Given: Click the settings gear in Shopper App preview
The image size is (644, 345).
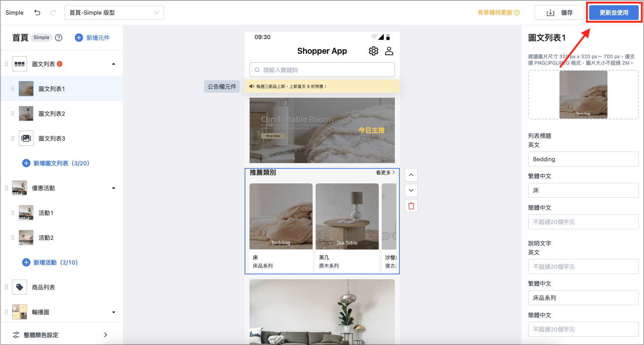Looking at the screenshot, I should coord(373,51).
